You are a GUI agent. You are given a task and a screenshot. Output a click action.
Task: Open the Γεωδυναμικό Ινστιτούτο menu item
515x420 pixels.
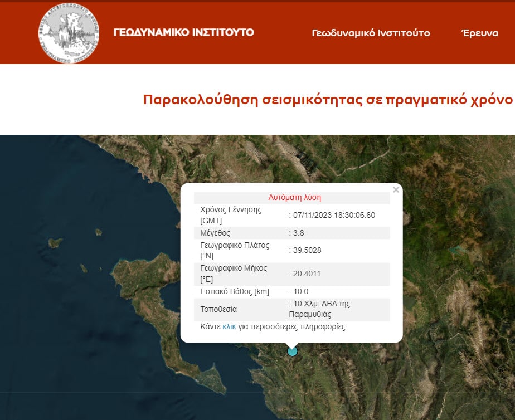click(371, 33)
